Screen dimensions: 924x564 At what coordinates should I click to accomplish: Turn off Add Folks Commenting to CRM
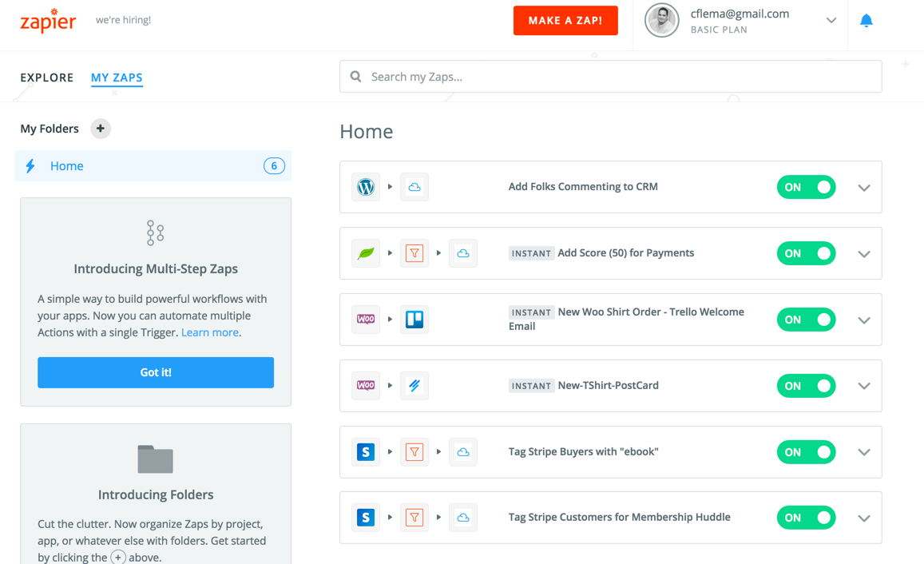click(806, 187)
